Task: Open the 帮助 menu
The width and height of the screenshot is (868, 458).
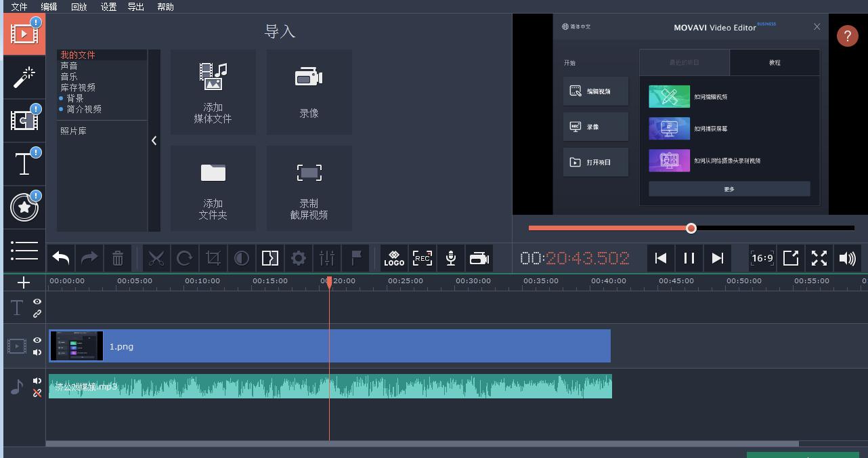Action: click(x=165, y=7)
